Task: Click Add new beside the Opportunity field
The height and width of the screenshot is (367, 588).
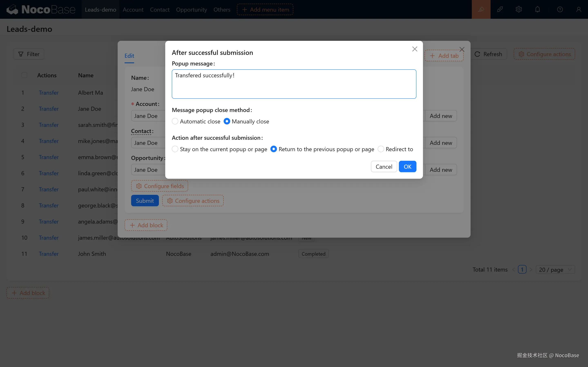Action: pyautogui.click(x=441, y=170)
